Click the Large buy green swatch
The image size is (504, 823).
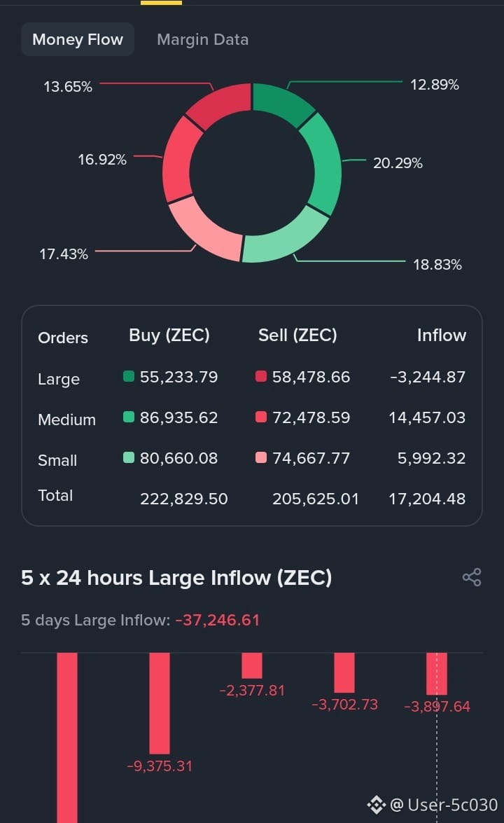pyautogui.click(x=129, y=376)
